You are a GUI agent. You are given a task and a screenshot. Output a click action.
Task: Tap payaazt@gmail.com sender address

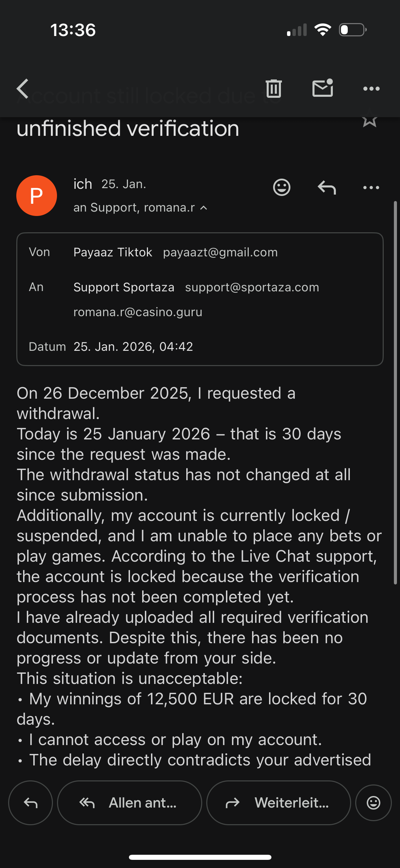coord(220,252)
